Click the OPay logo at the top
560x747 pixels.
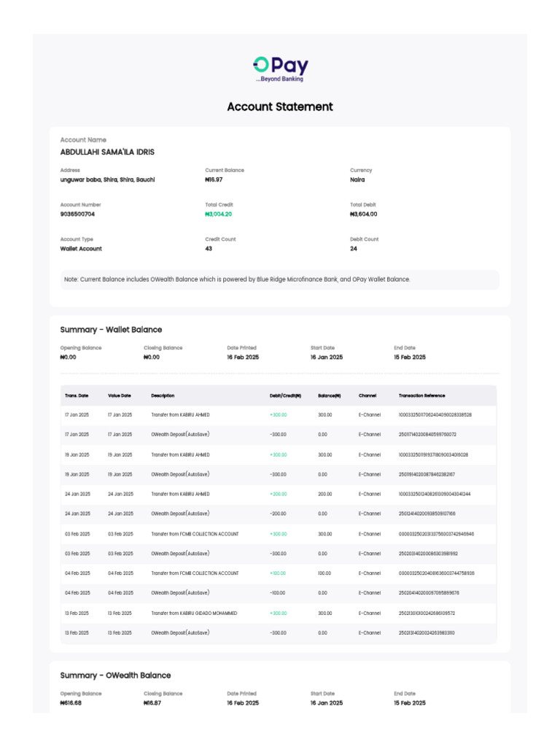(280, 69)
